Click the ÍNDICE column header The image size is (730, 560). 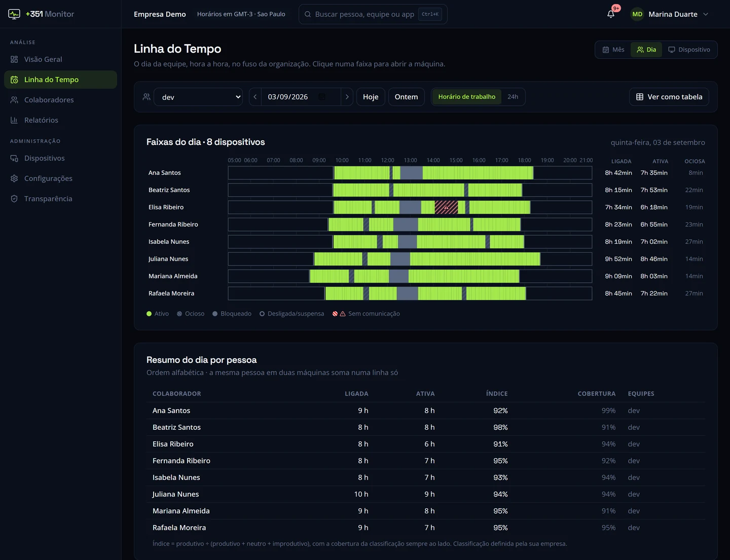coord(497,394)
